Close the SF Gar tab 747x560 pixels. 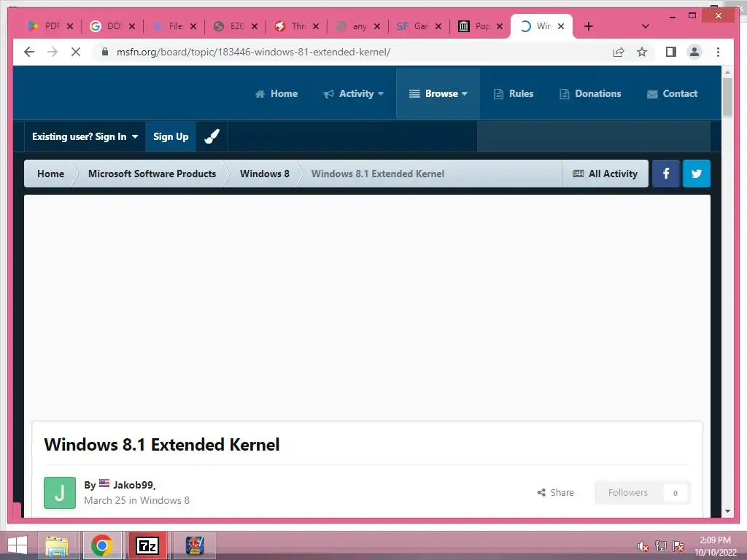pos(438,26)
